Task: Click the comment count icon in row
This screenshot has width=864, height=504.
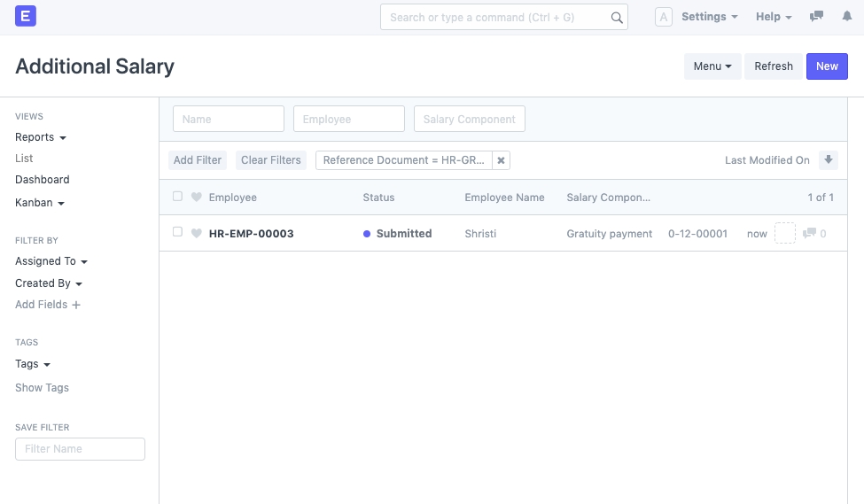Action: pyautogui.click(x=810, y=234)
